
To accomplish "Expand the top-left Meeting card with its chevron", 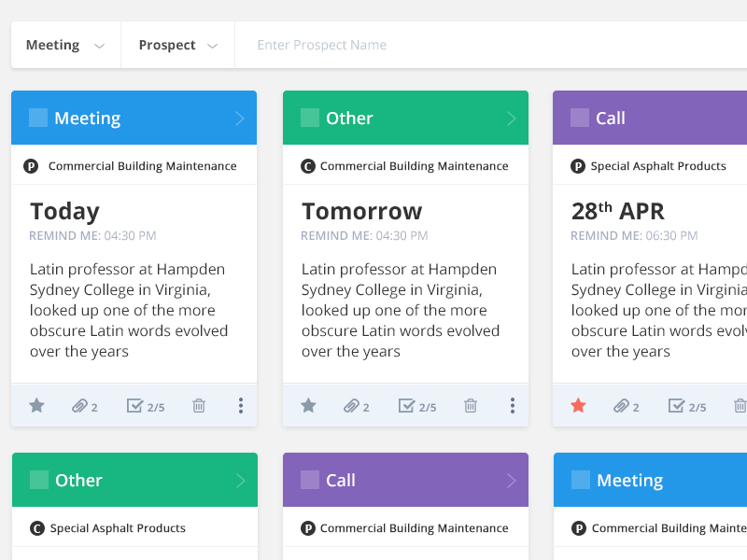I will (240, 119).
